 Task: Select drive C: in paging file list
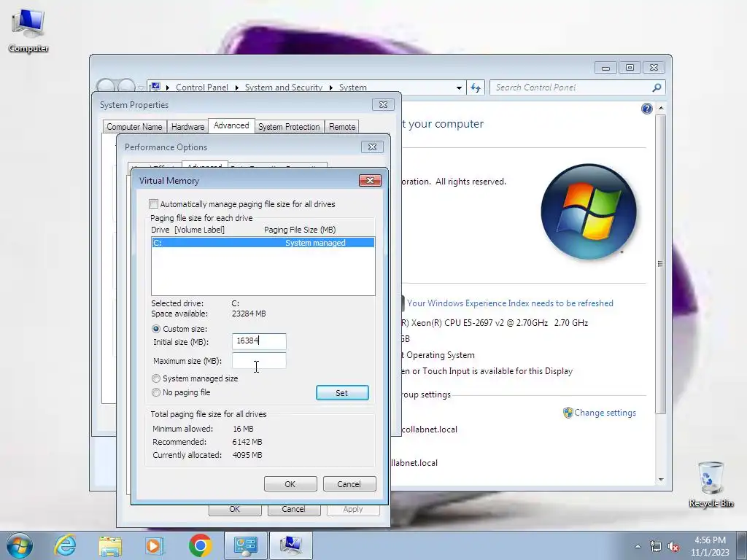pyautogui.click(x=263, y=243)
